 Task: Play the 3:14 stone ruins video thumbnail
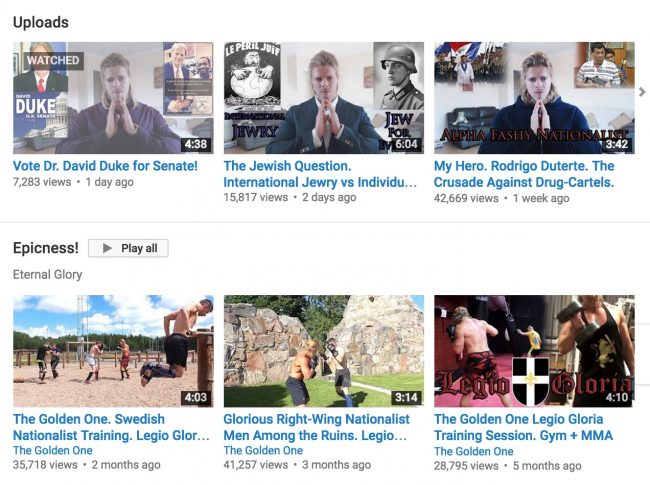(323, 351)
